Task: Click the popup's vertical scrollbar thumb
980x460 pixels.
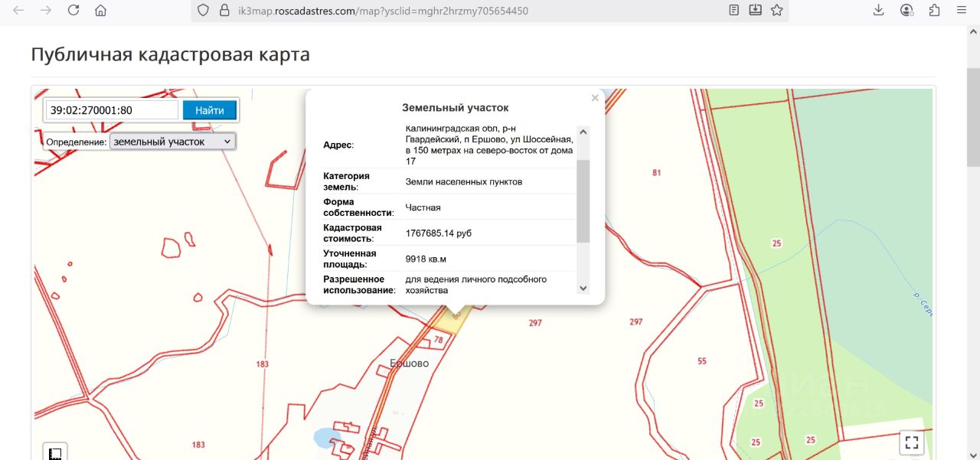Action: click(x=583, y=201)
